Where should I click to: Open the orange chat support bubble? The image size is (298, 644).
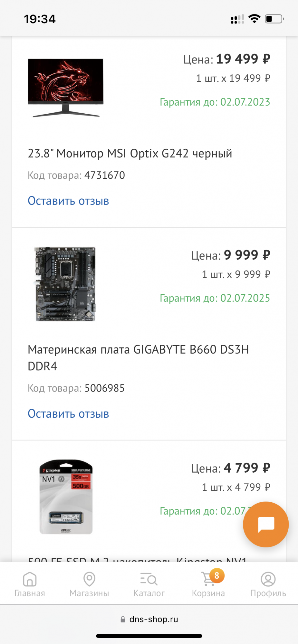265,524
